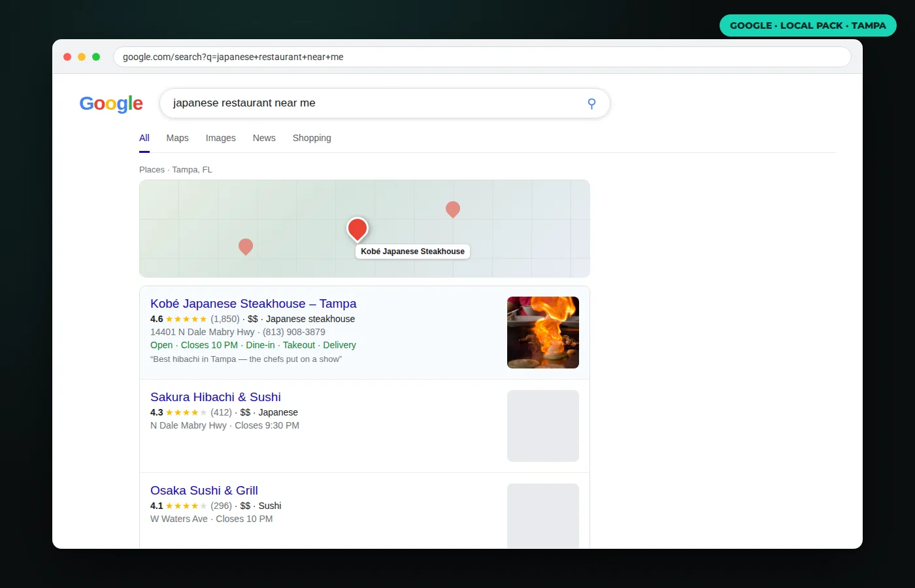Open Osaka Sushi & Grill link
915x588 pixels.
[x=204, y=491]
